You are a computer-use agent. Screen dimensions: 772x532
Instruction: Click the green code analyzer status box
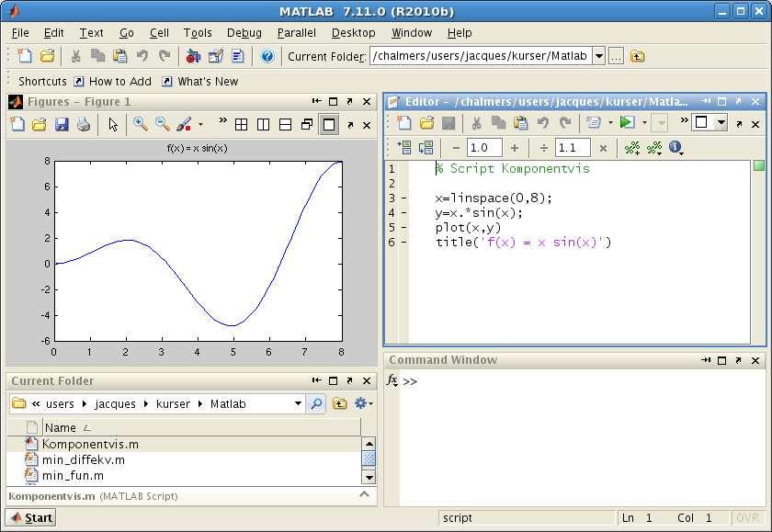point(759,166)
